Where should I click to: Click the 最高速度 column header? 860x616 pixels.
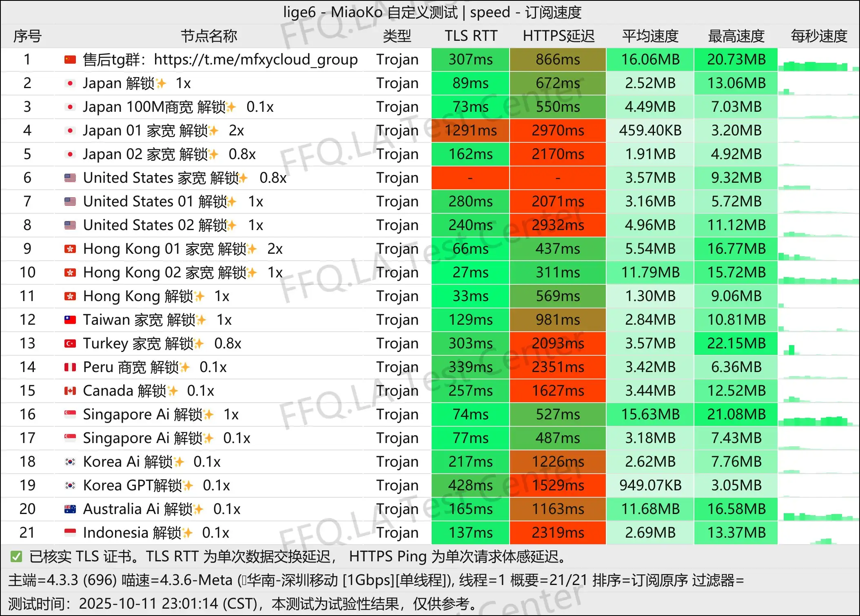pos(736,36)
